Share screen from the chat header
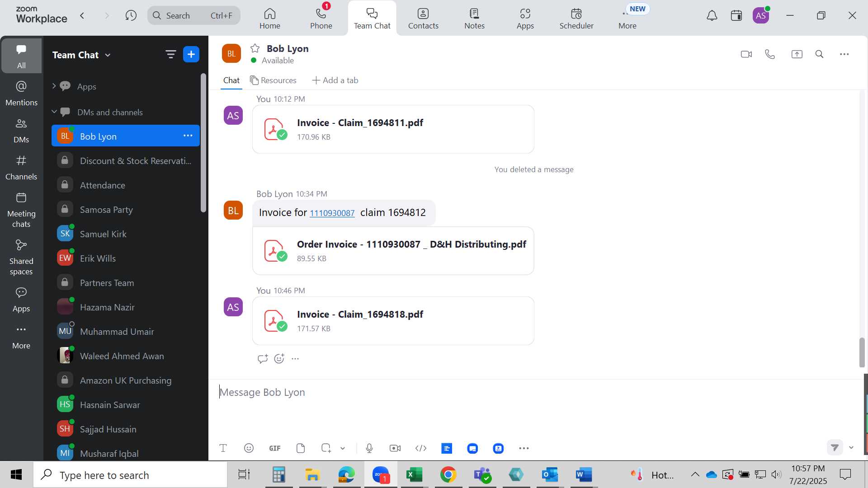 pos(797,54)
